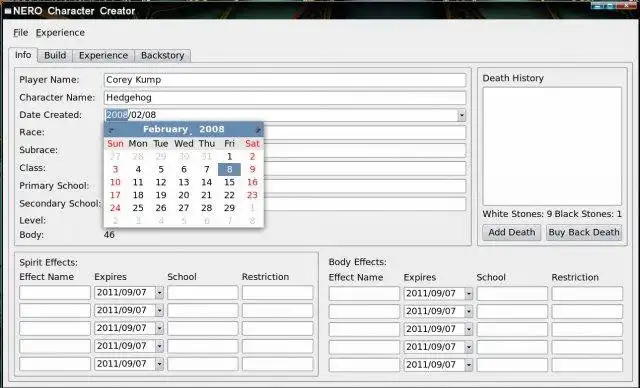
Task: Click first Spirit Effects School field
Action: (202, 293)
